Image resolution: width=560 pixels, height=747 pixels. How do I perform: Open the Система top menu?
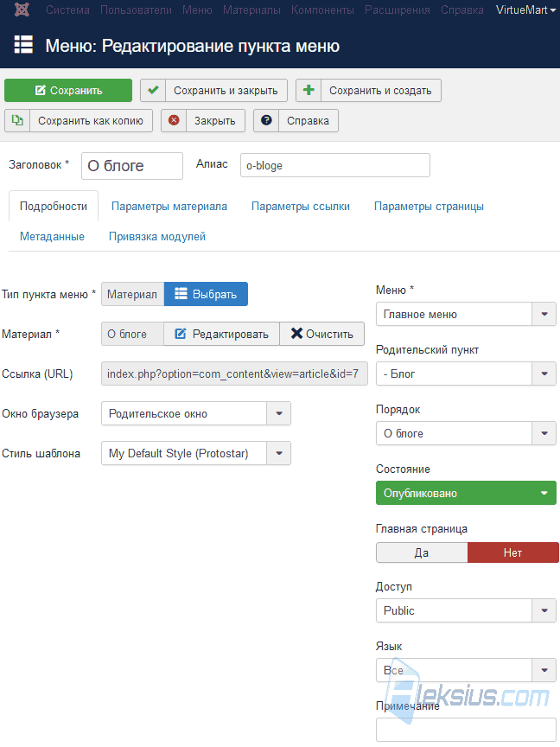click(67, 10)
